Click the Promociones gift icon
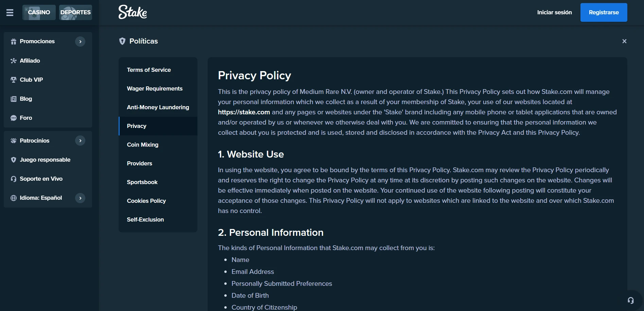 click(x=14, y=42)
